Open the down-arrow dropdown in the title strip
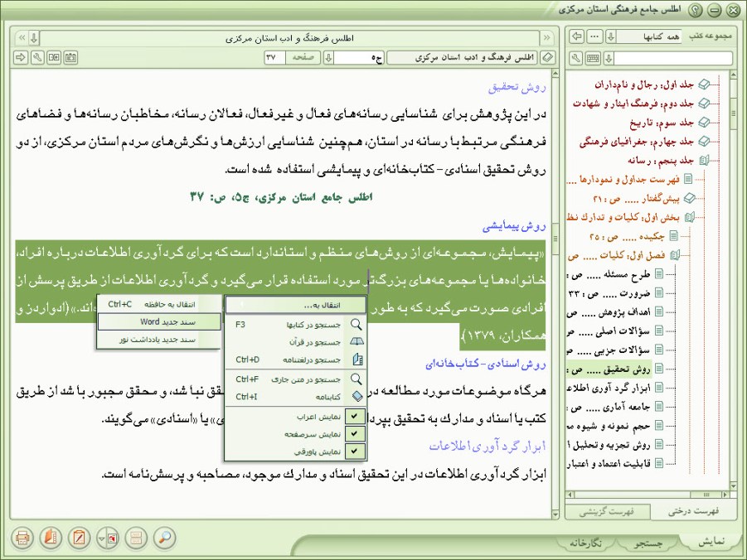The height and width of the screenshot is (560, 747). tap(34, 37)
